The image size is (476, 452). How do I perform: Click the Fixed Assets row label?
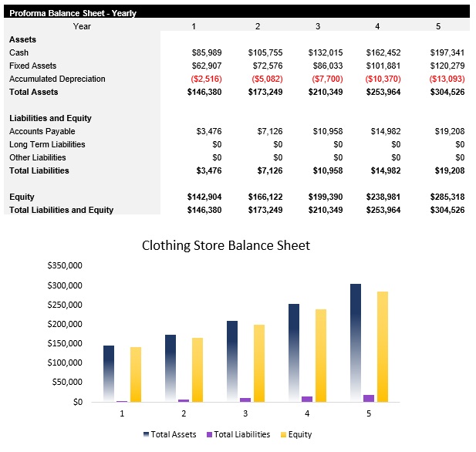click(x=32, y=66)
